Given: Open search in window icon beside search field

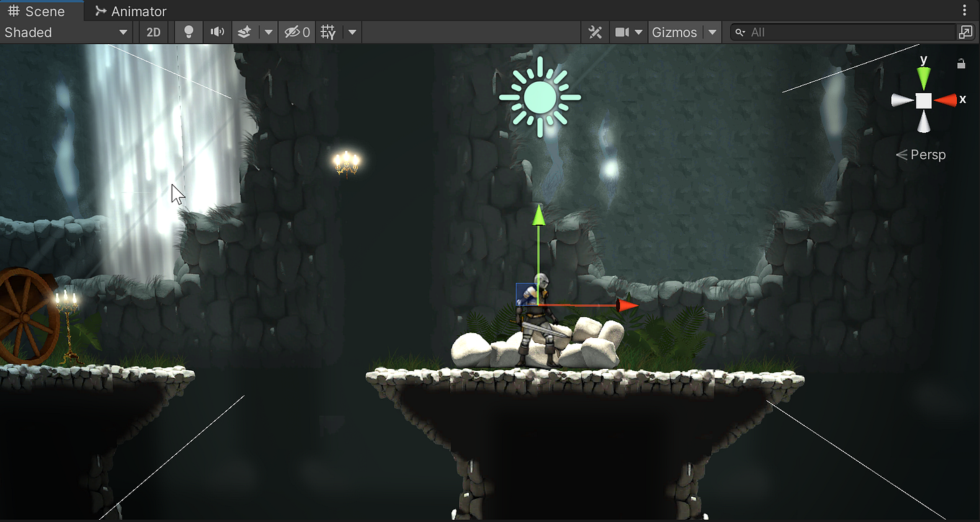Looking at the screenshot, I should pos(965,32).
